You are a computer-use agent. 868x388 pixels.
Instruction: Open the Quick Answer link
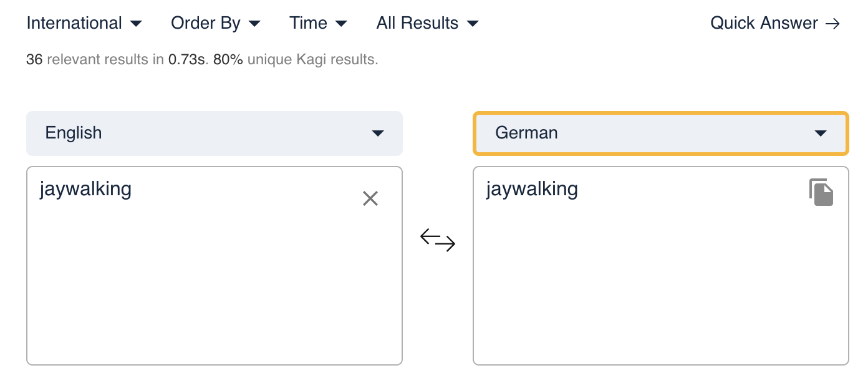point(764,24)
